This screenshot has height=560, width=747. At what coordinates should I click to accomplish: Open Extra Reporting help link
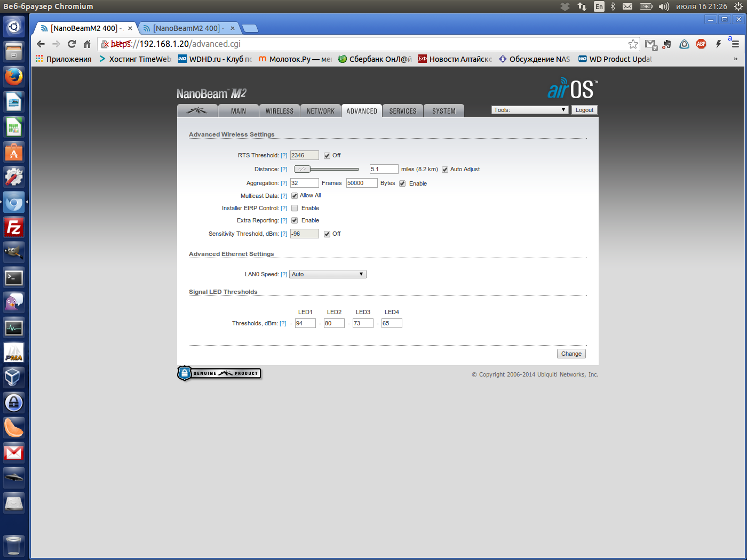click(x=284, y=221)
